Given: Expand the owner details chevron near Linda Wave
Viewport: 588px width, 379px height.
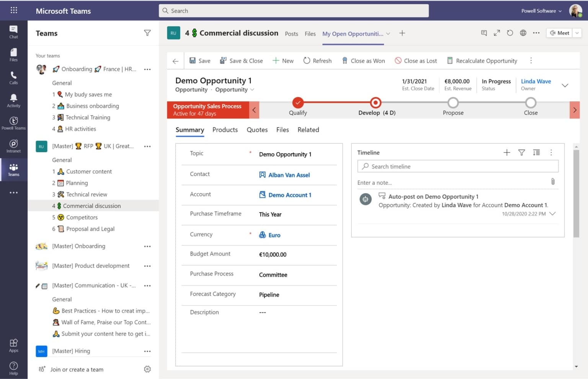Looking at the screenshot, I should pos(565,85).
